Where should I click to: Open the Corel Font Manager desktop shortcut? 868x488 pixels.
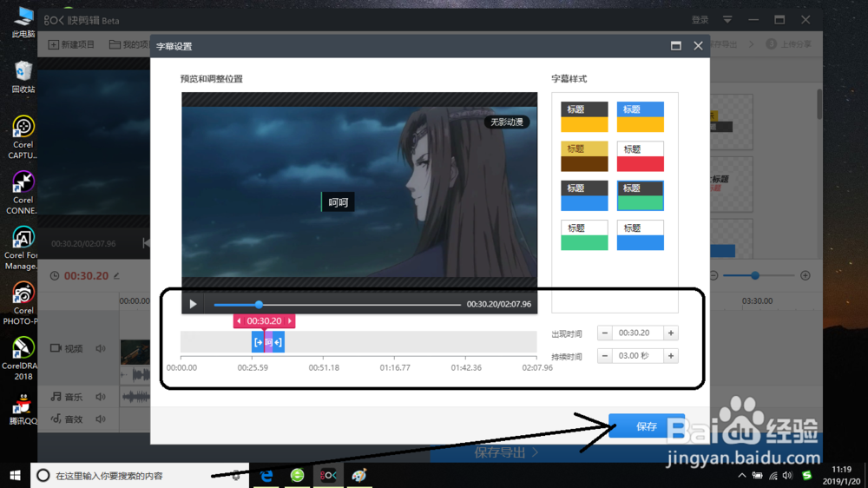click(x=23, y=248)
